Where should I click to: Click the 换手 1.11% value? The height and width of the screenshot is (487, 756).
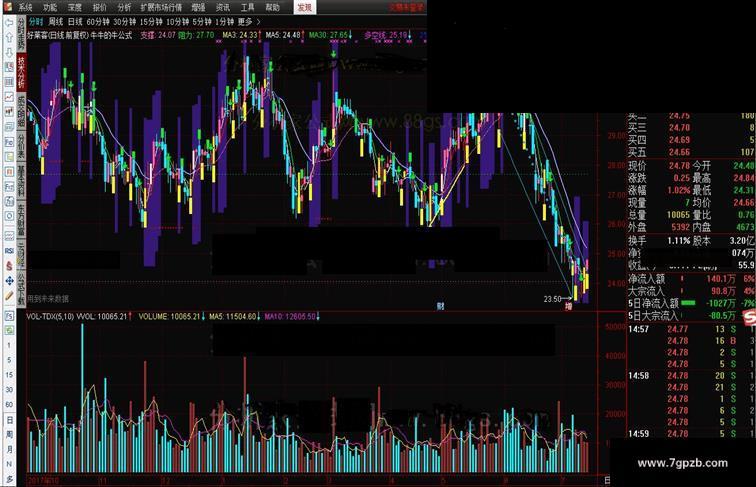tap(678, 241)
